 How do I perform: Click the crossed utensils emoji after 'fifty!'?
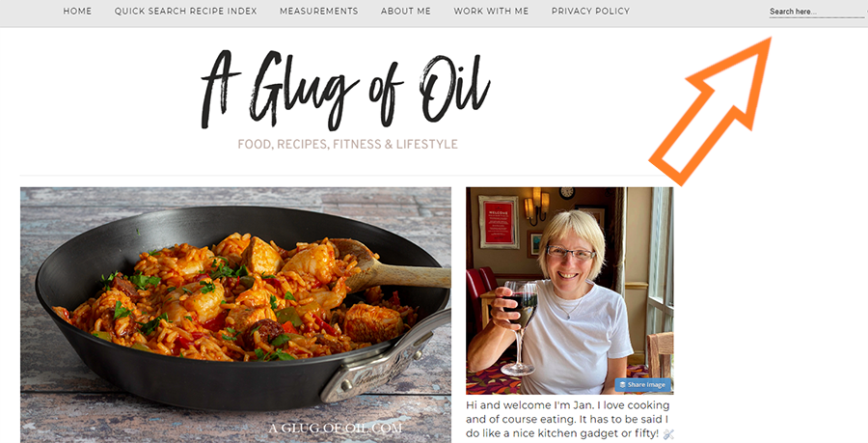click(668, 434)
